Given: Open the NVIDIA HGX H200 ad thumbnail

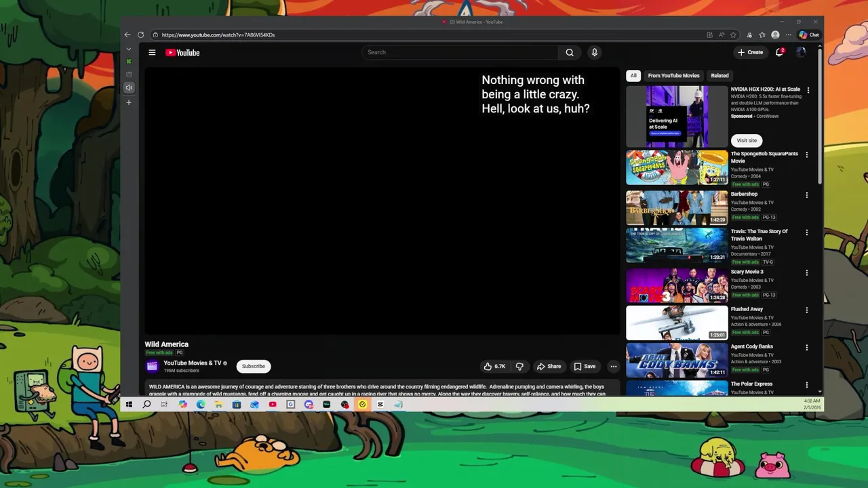Looking at the screenshot, I should click(677, 116).
